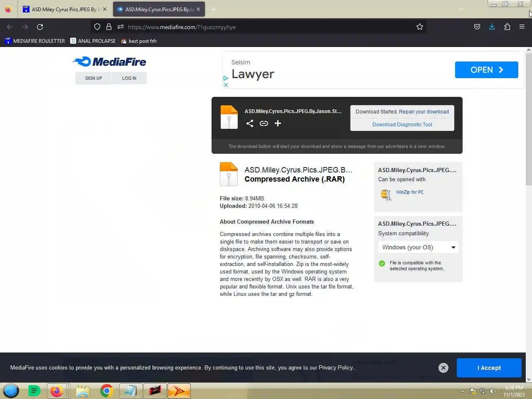The width and height of the screenshot is (532, 399).
Task: Switch to the ASD Miley Cyrus Pics JPEG tab
Action: pyautogui.click(x=65, y=9)
